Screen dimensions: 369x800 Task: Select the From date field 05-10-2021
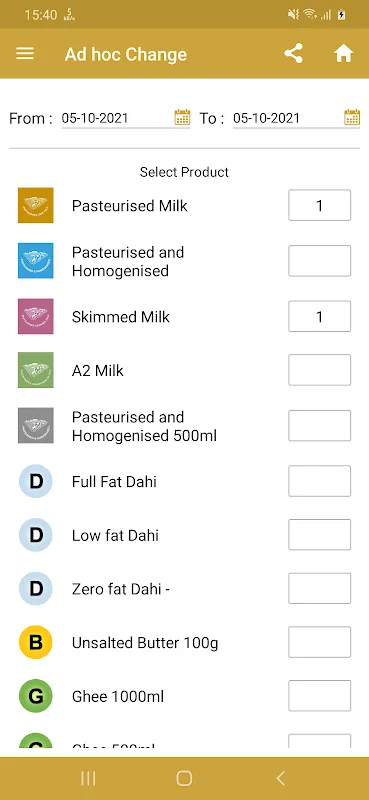pos(117,118)
